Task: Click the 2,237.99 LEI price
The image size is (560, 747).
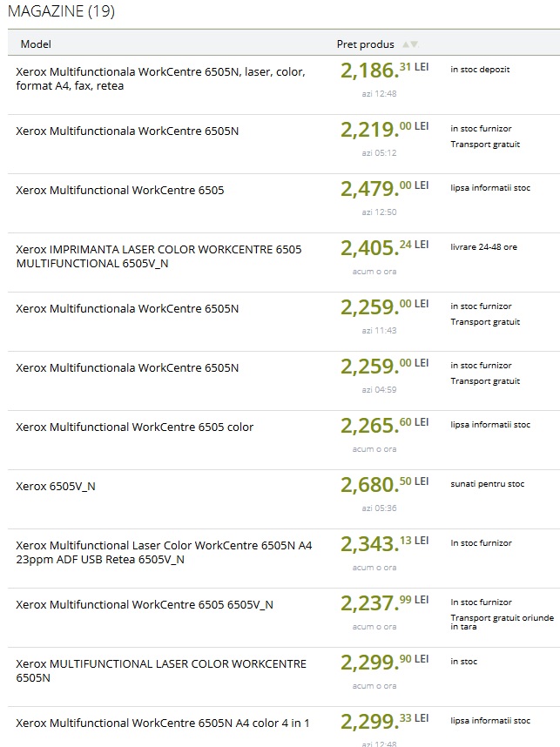Action: click(385, 603)
